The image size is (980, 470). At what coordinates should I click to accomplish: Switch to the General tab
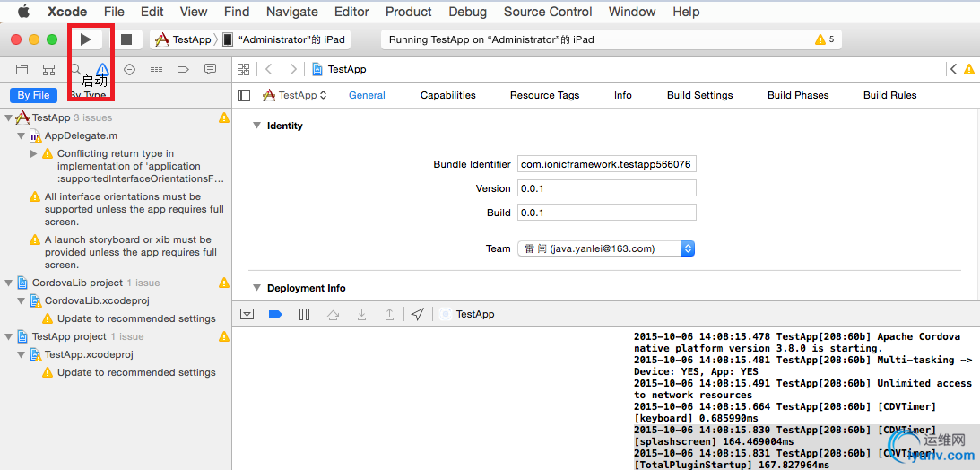367,96
